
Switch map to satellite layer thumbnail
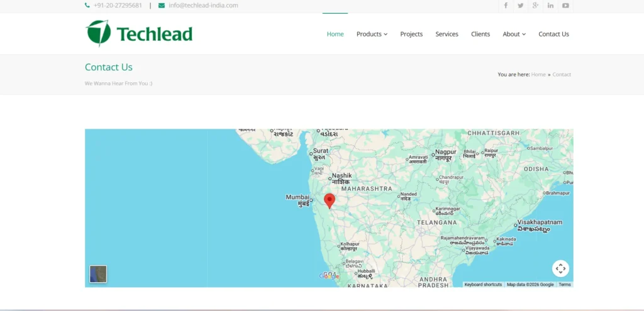[x=98, y=274]
